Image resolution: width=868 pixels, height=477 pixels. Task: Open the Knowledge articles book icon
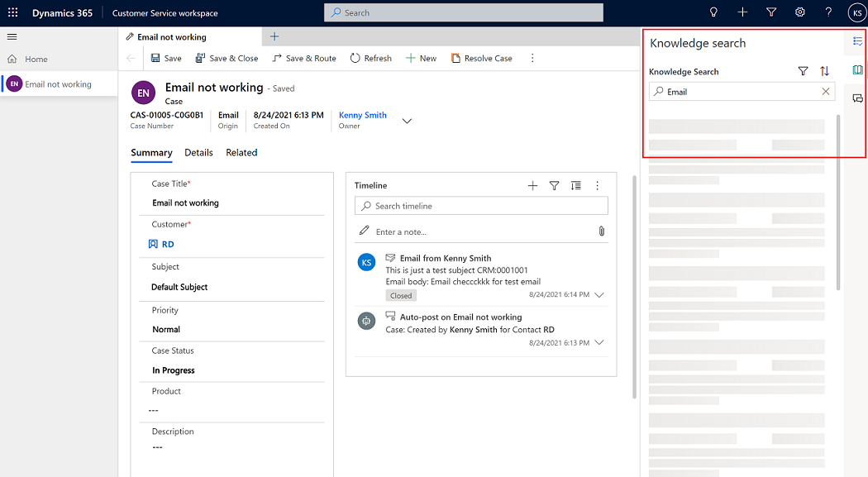pyautogui.click(x=857, y=69)
